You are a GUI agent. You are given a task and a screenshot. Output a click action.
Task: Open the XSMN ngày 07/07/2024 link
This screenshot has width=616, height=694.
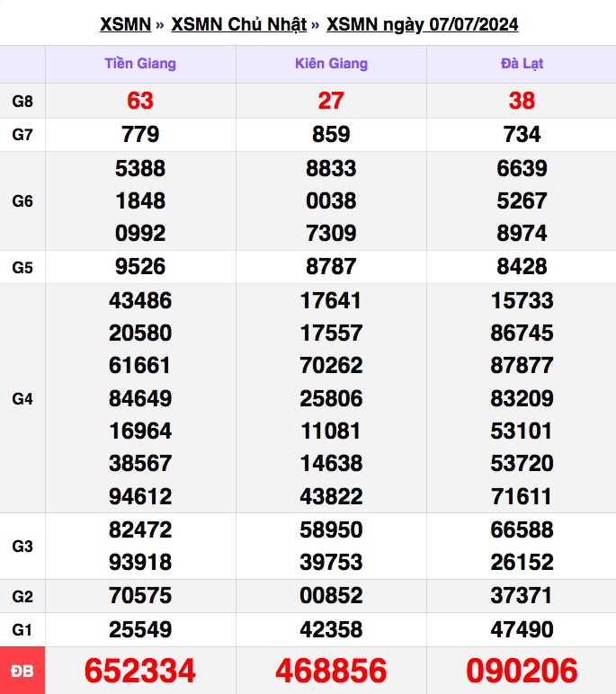tap(422, 24)
